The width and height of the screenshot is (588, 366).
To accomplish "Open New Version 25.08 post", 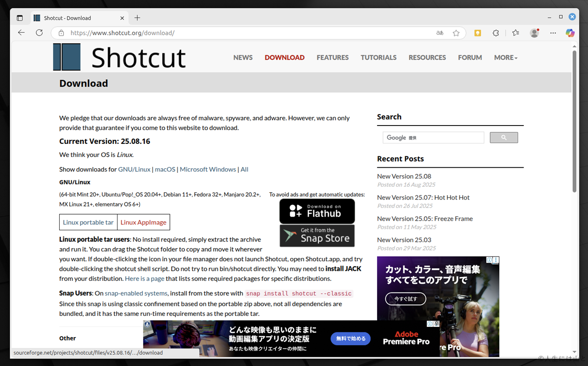I will tap(404, 176).
